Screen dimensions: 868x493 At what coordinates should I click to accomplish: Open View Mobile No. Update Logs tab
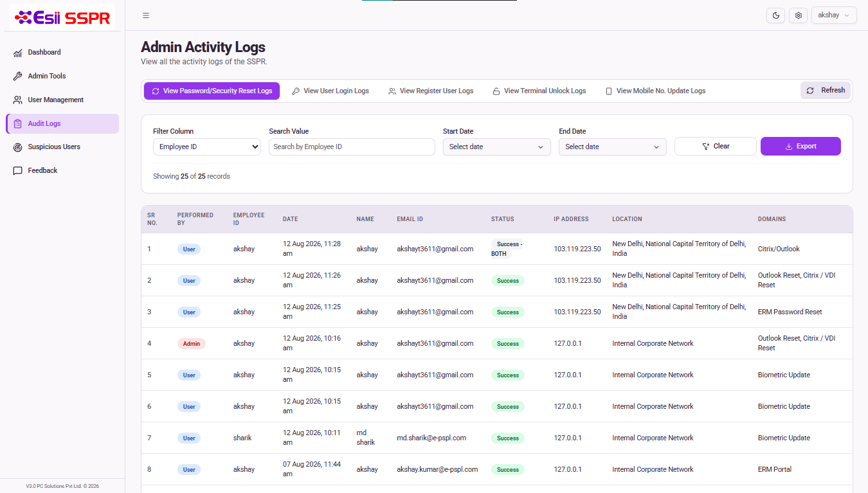pyautogui.click(x=656, y=91)
